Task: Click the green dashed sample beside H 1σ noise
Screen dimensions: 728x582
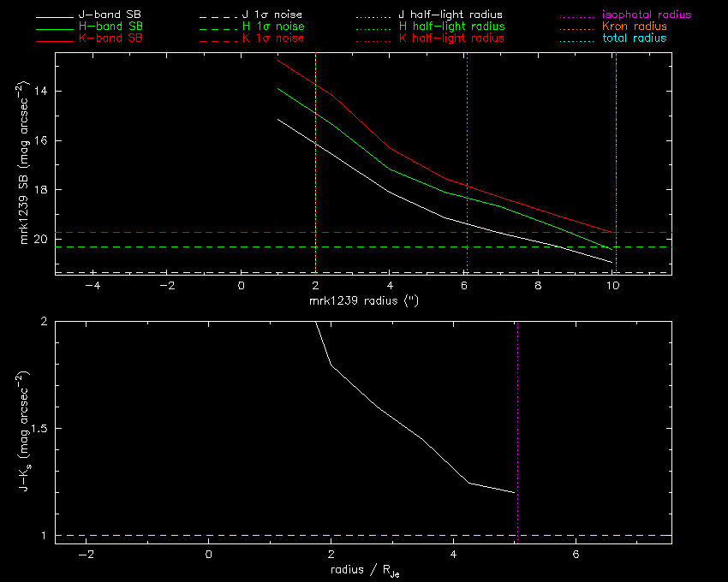Action: [215, 27]
